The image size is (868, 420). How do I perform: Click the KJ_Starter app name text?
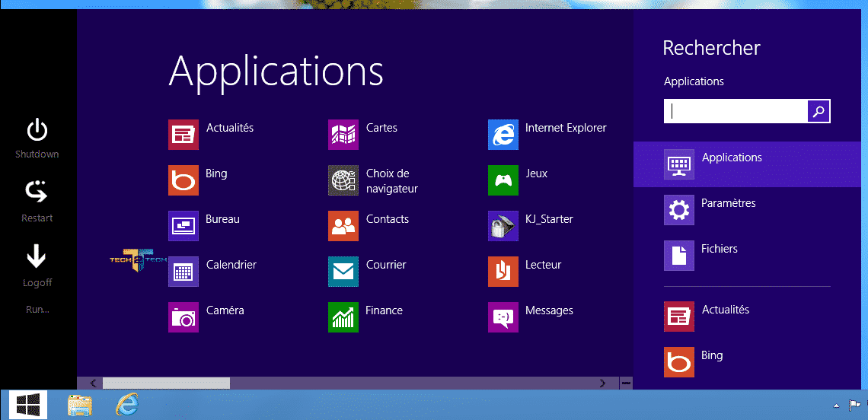pos(549,219)
